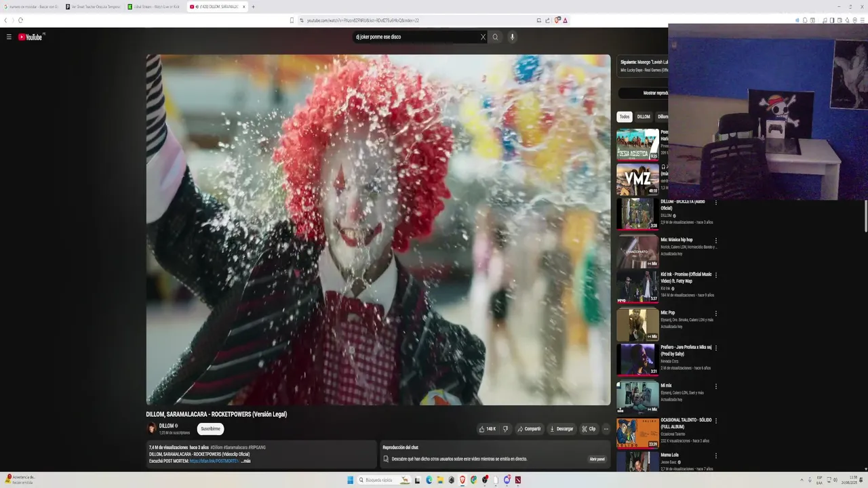Show hidden tray icons chevron
The image size is (868, 488).
802,480
